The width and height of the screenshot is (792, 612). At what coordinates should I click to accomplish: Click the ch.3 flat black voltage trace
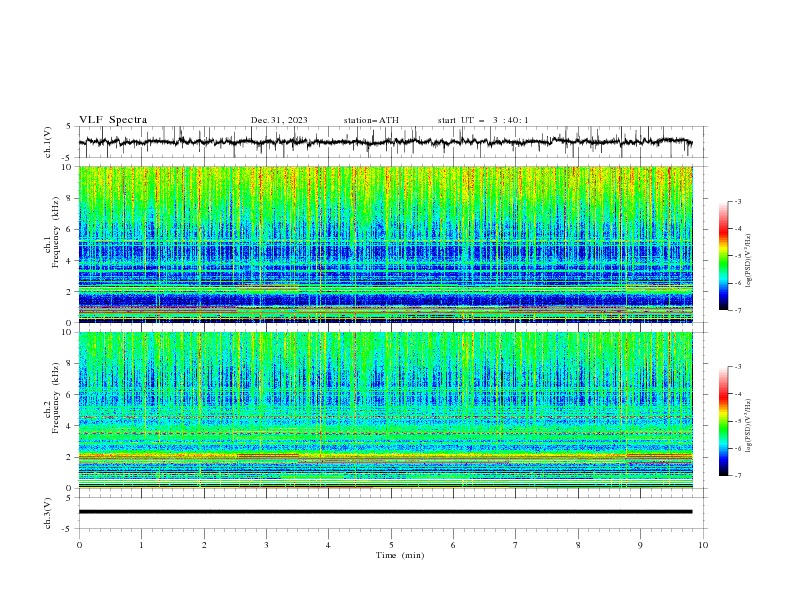click(x=386, y=512)
